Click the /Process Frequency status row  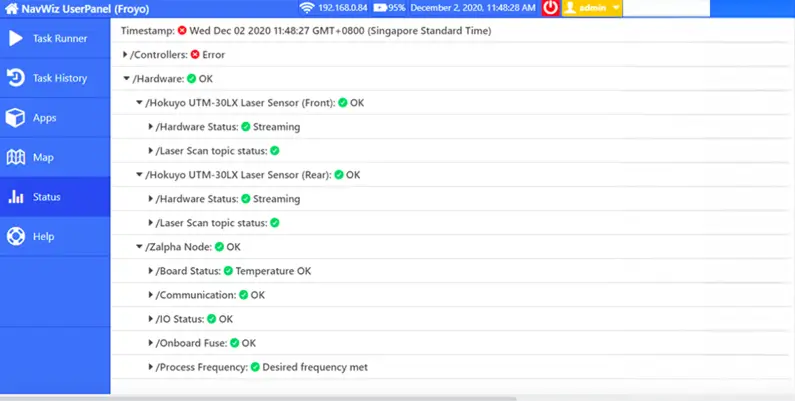[260, 367]
